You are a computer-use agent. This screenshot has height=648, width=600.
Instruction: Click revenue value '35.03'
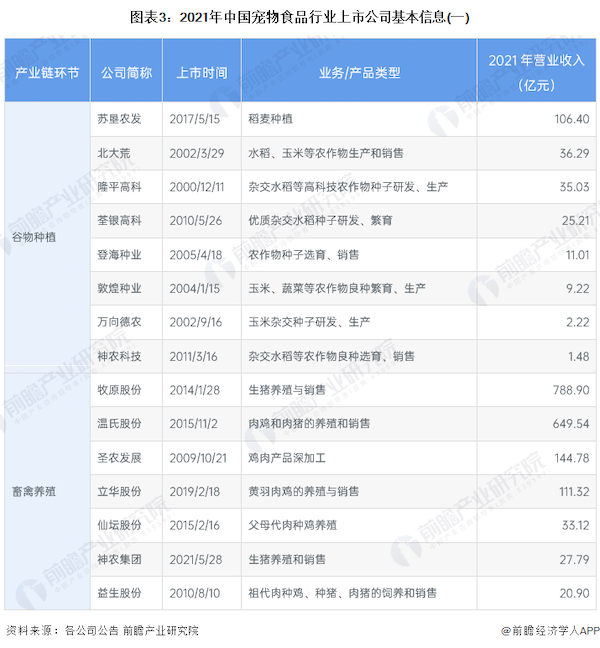click(574, 187)
